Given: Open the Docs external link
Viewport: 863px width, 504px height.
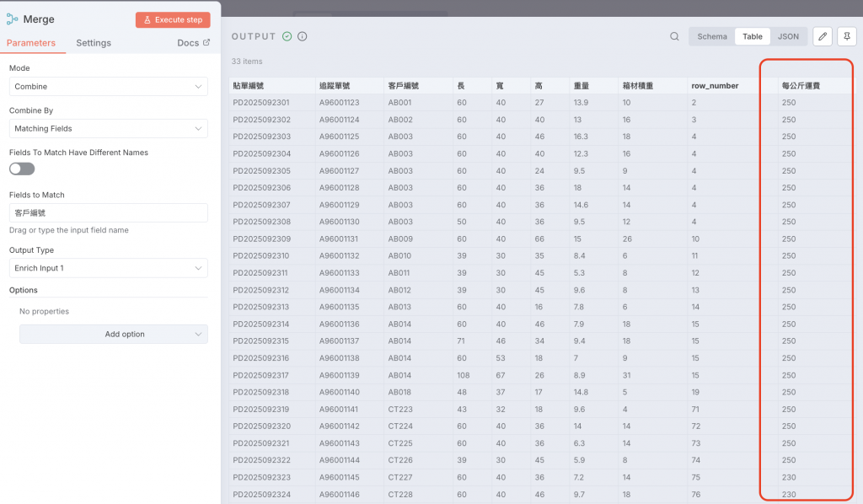Looking at the screenshot, I should coord(193,43).
